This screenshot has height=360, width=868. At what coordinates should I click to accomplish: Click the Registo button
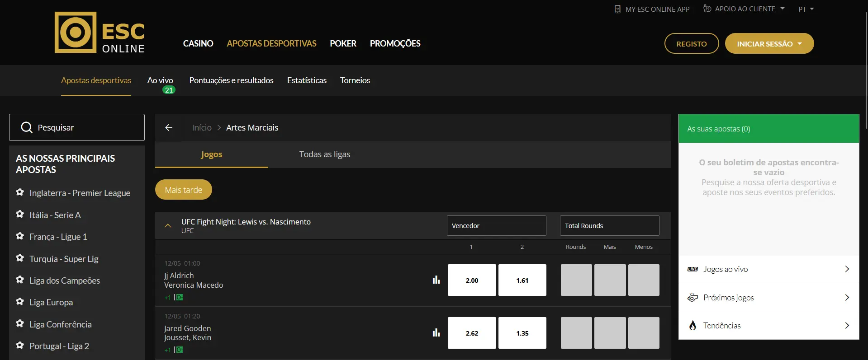click(692, 43)
